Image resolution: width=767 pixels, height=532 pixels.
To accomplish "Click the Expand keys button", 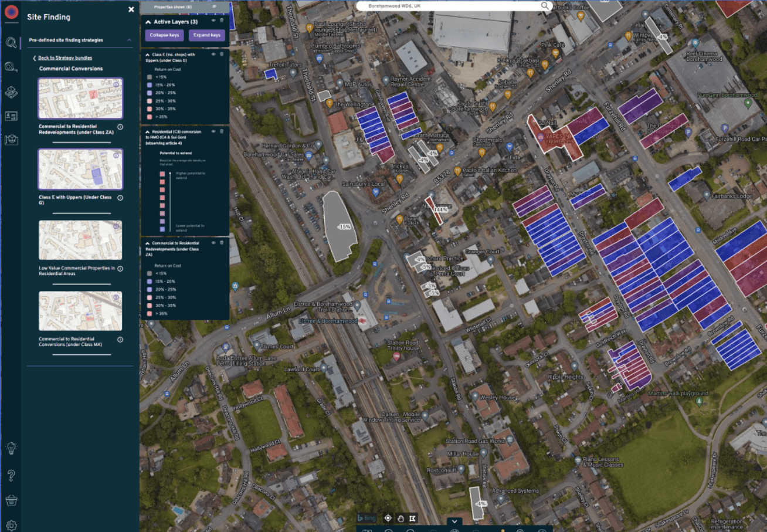I will pyautogui.click(x=207, y=35).
